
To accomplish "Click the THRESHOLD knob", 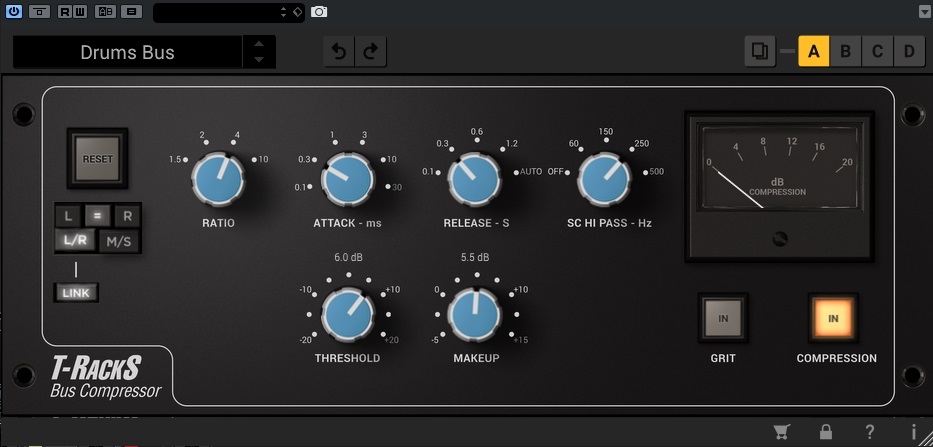I will click(348, 315).
